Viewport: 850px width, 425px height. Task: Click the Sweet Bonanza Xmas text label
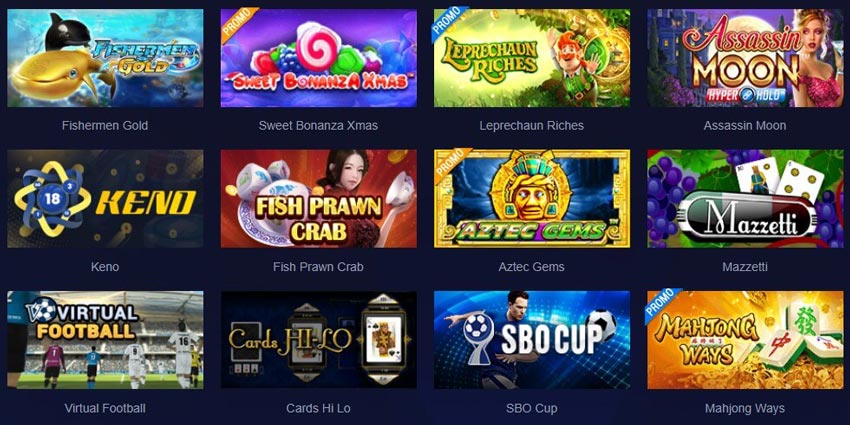point(318,126)
